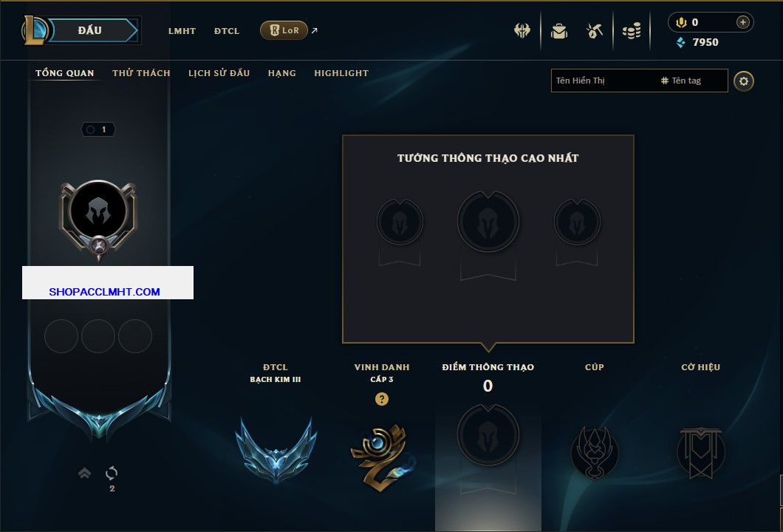Image resolution: width=783 pixels, height=532 pixels.
Task: Open the crafting hammer icon
Action: (x=594, y=31)
